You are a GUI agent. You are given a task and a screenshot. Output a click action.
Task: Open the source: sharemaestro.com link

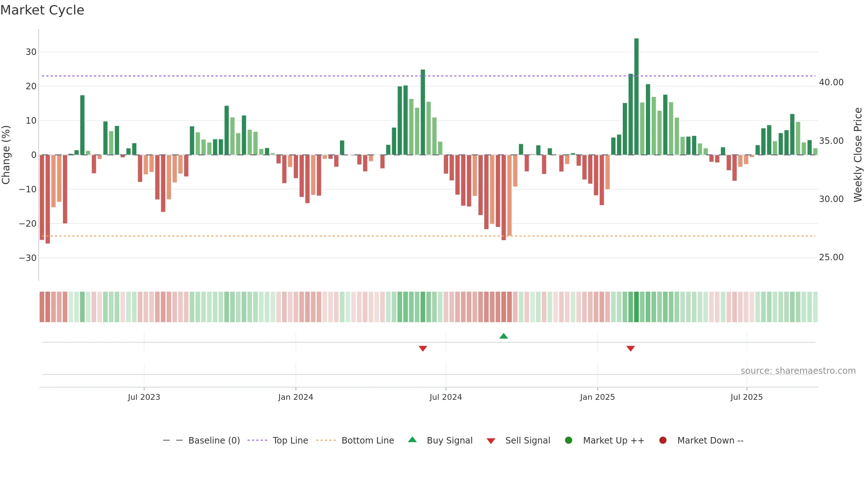[x=798, y=371]
